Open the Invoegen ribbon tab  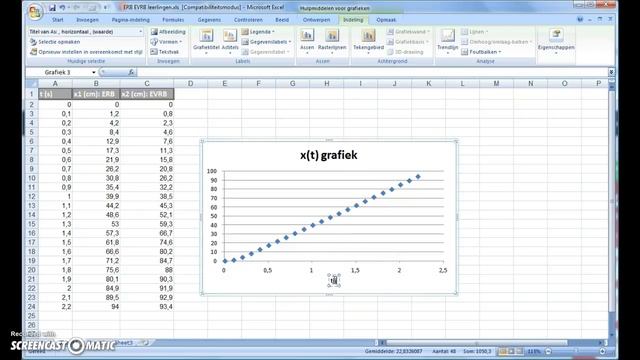click(x=87, y=20)
